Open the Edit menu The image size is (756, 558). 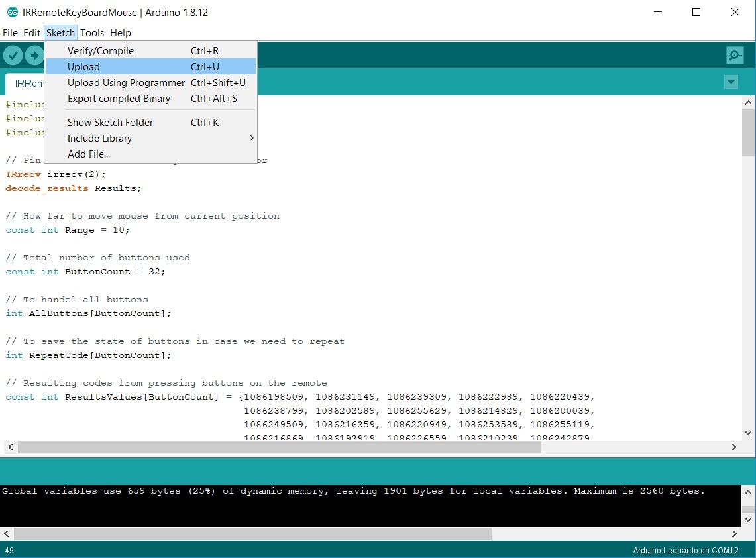point(32,32)
